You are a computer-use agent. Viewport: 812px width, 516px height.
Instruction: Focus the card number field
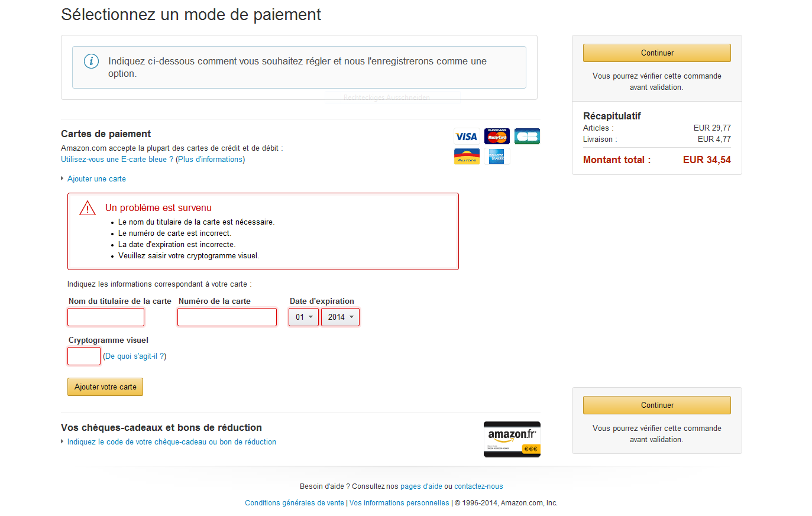coord(227,317)
